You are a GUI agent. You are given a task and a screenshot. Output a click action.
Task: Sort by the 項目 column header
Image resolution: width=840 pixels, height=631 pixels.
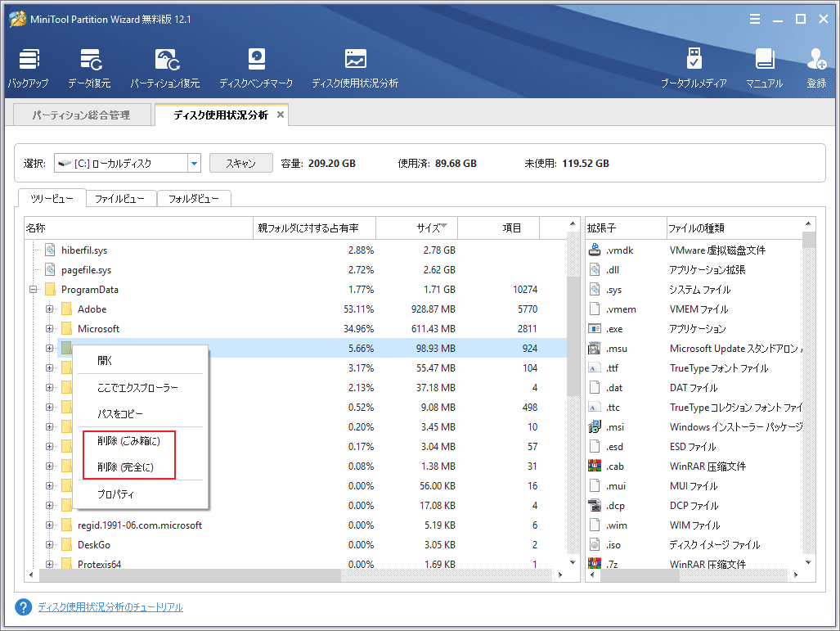click(x=499, y=228)
